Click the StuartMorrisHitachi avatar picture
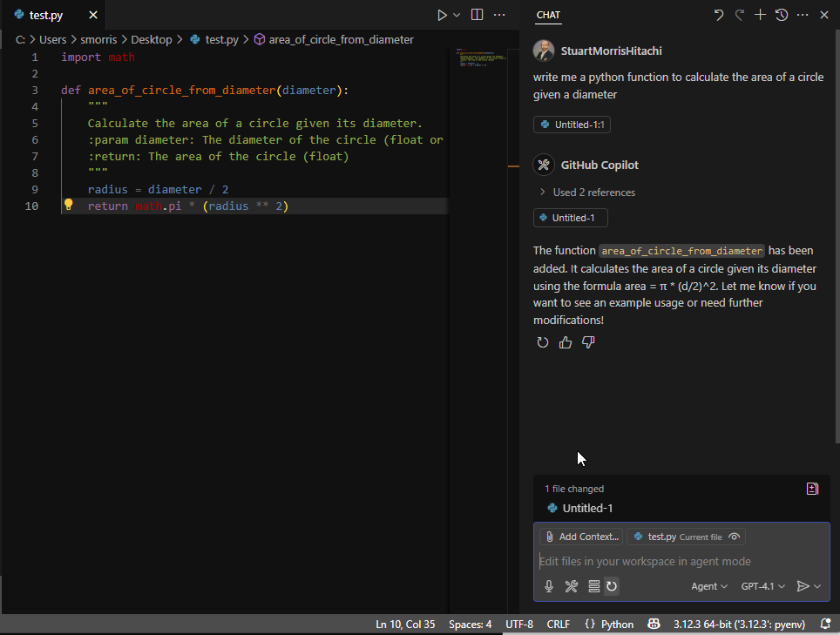This screenshot has width=840, height=635. pos(544,51)
